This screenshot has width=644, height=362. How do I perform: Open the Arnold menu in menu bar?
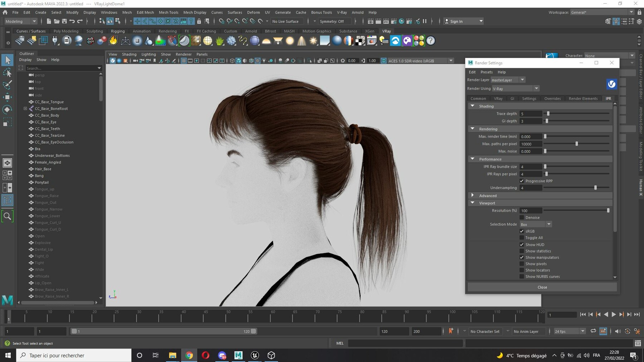coord(357,12)
